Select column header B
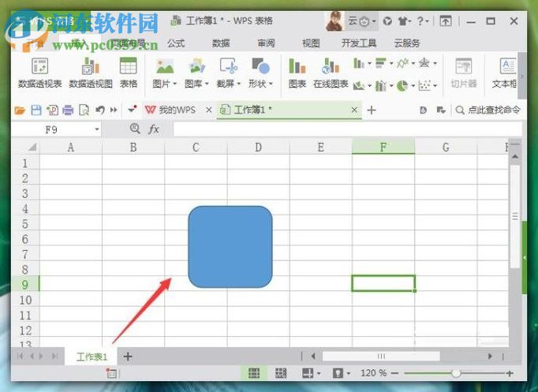 (133, 147)
